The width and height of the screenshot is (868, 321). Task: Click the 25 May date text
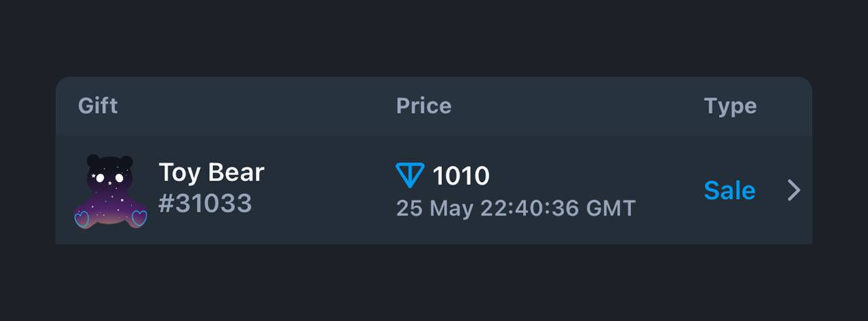coord(435,208)
